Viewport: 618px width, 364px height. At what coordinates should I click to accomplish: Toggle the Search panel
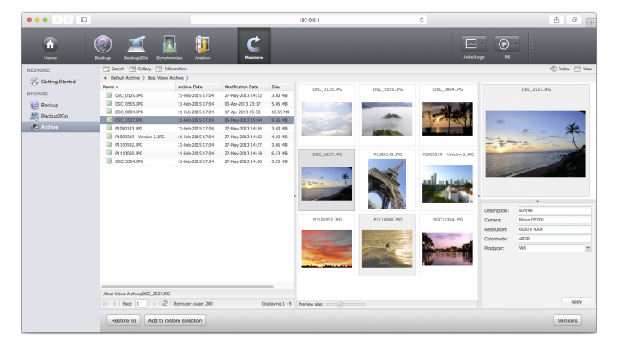coord(113,69)
